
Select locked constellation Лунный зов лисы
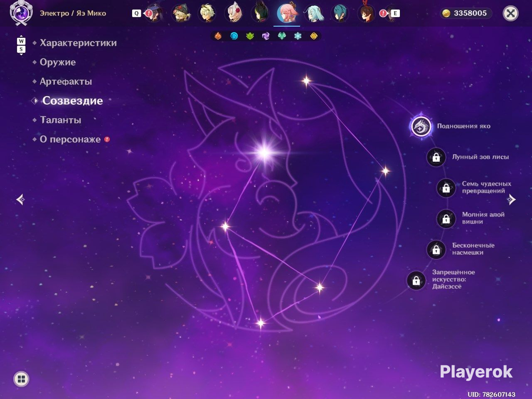coord(436,158)
